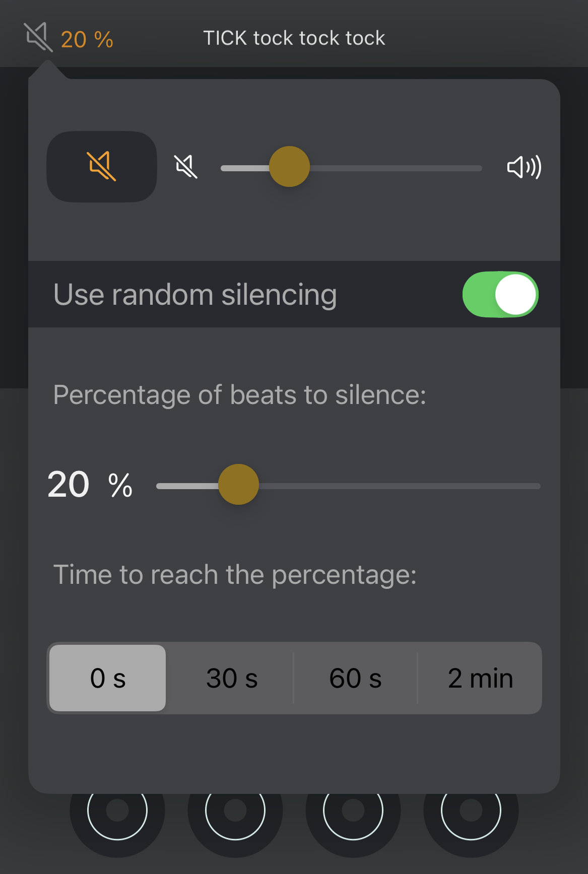Tap the loud speaker maximum volume icon
The image size is (588, 874).
[x=524, y=167]
